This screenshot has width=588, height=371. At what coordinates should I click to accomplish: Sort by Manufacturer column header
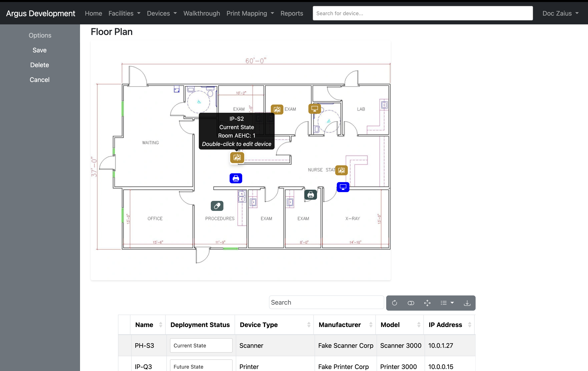point(344,325)
